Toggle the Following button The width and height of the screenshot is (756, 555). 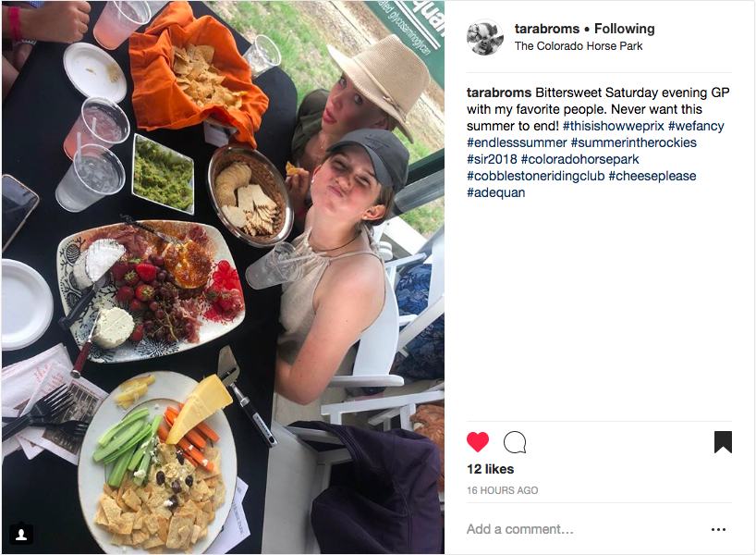pos(625,29)
